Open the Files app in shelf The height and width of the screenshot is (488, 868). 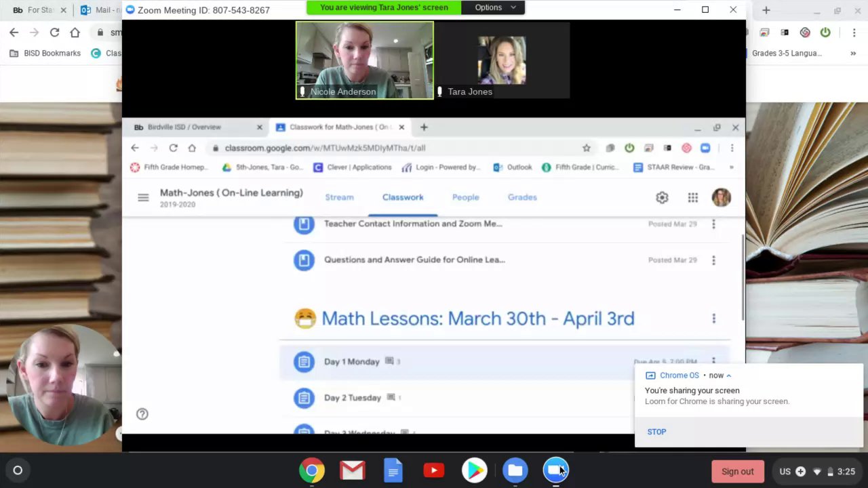click(x=515, y=470)
